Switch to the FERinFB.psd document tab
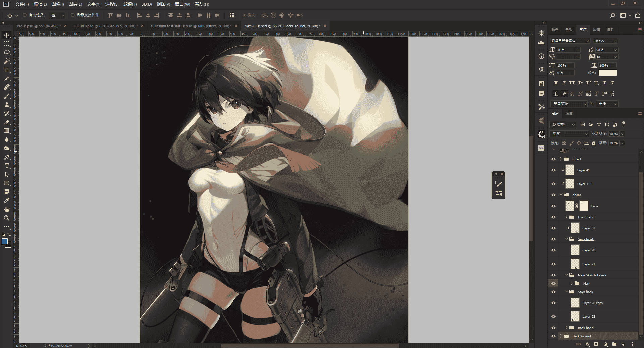This screenshot has width=644, height=348. click(x=105, y=26)
